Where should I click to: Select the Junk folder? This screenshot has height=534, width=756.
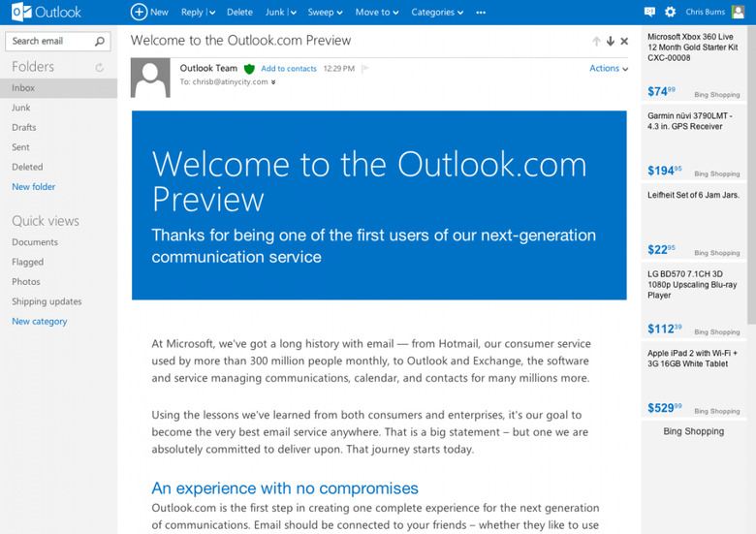[21, 108]
